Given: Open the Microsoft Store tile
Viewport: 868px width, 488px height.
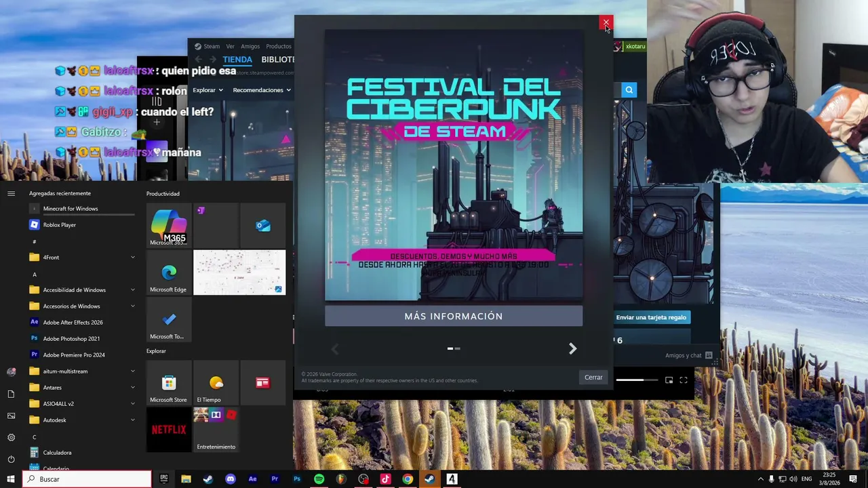Looking at the screenshot, I should (169, 383).
